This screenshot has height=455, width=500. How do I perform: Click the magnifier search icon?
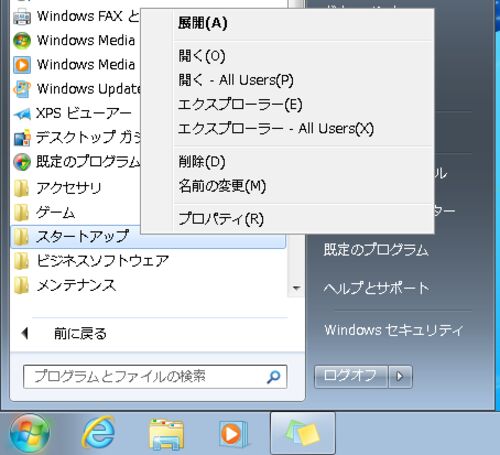(x=273, y=377)
